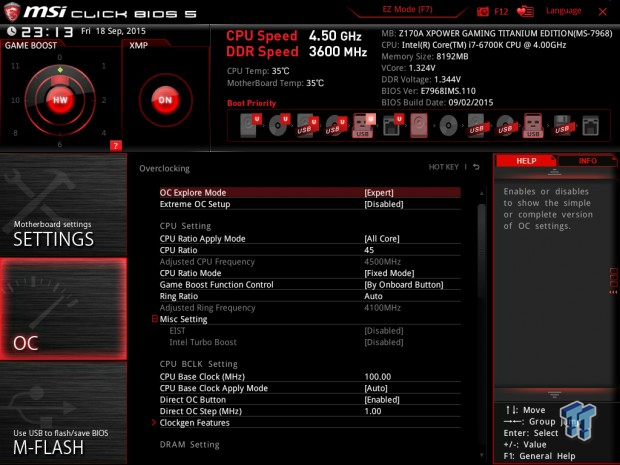The image size is (620, 465).
Task: Click the BIOS Ver E7968IMS.110 text
Action: (428, 91)
